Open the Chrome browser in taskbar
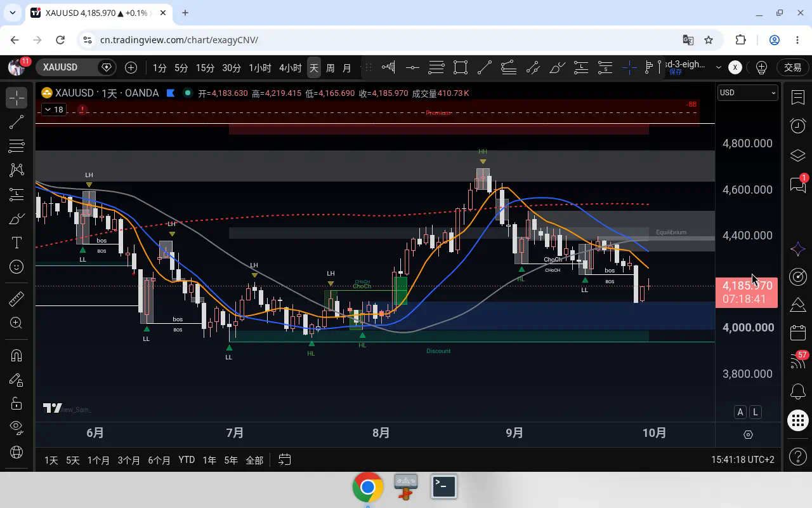 367,488
